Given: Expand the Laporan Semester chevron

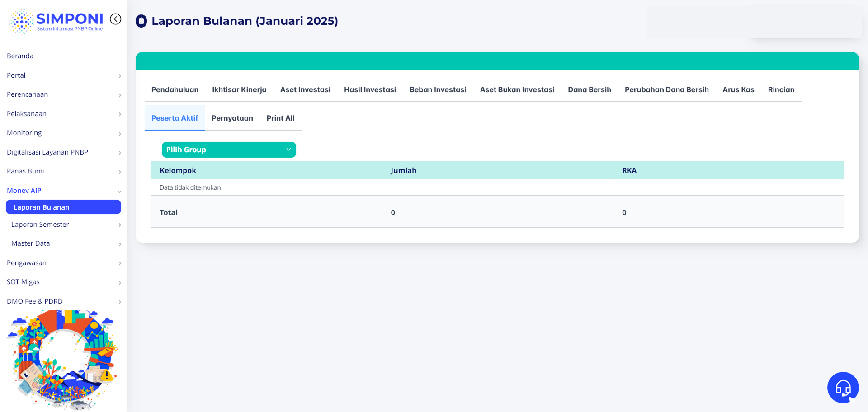Looking at the screenshot, I should pyautogui.click(x=120, y=225).
